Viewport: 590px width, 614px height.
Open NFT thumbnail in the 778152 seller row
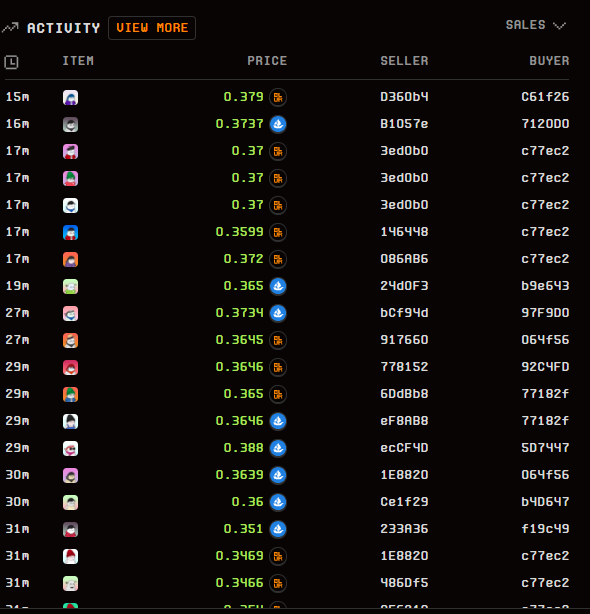70,367
